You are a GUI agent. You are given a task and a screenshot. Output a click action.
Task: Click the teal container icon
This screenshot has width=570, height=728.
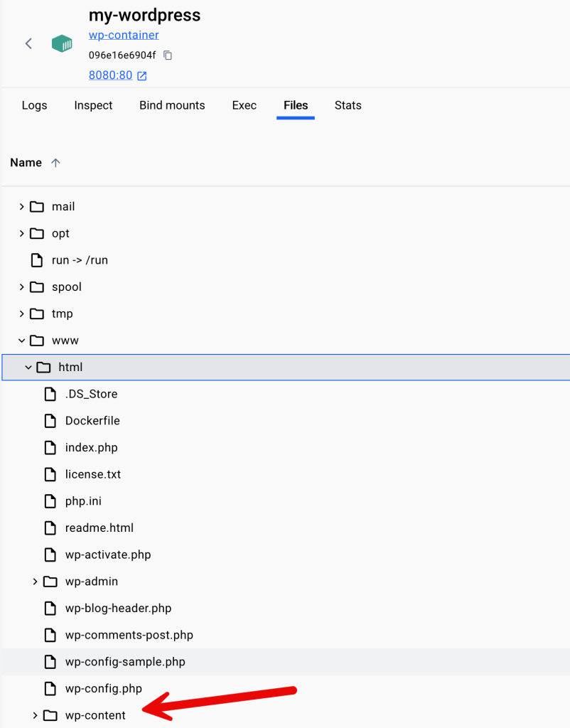(62, 43)
